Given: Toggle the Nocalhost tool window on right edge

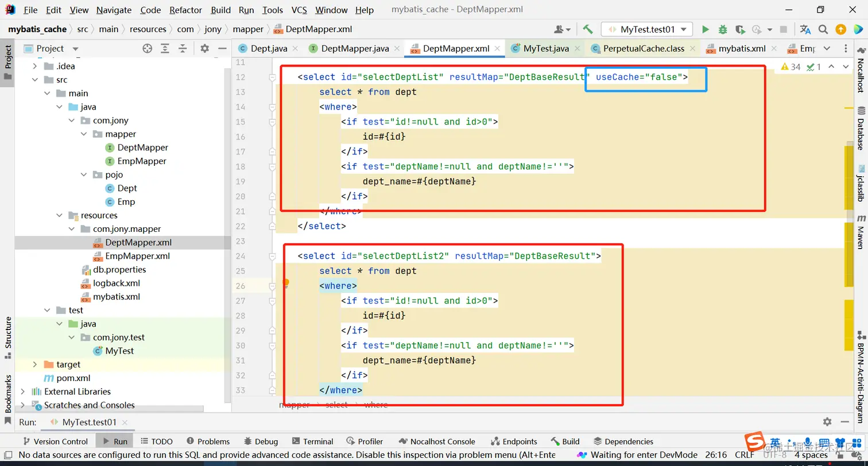Looking at the screenshot, I should tap(861, 70).
